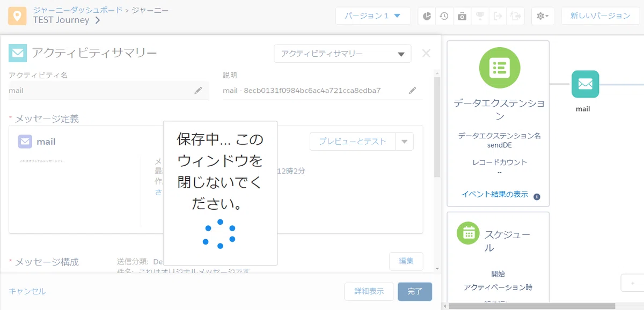Viewport: 644px width, 310px height.
Task: Edit description with pencil icon
Action: click(x=412, y=91)
